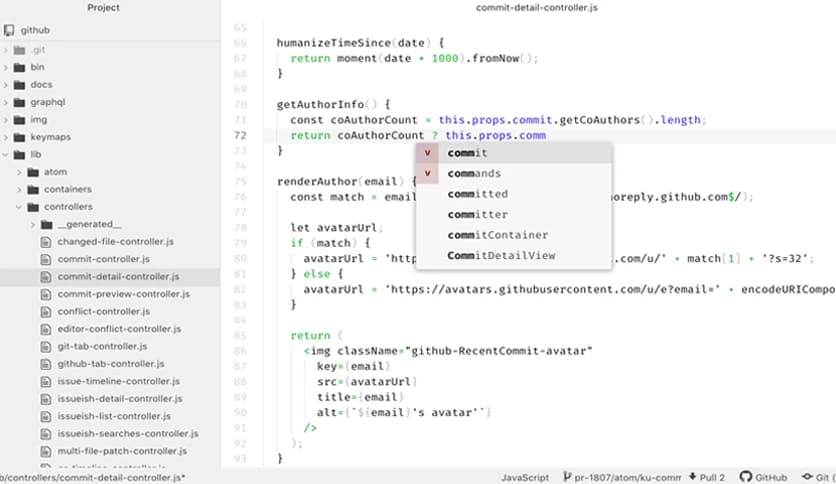Image resolution: width=836 pixels, height=484 pixels.
Task: Collapse the lib folder
Action: click(6, 155)
